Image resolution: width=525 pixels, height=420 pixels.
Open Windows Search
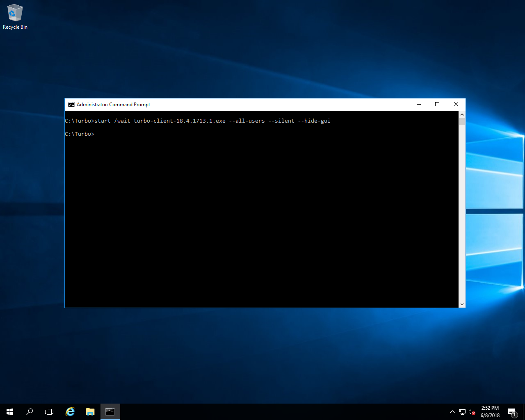[x=29, y=411]
